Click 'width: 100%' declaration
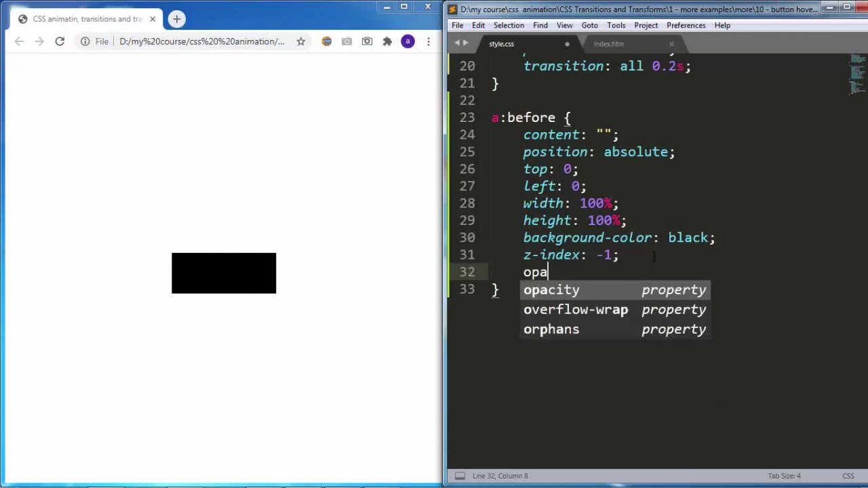The height and width of the screenshot is (488, 868). 570,203
